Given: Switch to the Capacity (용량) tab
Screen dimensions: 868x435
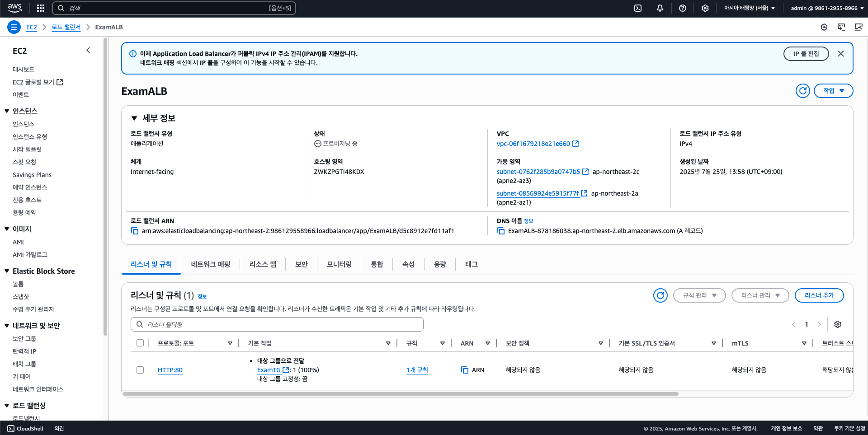Looking at the screenshot, I should tap(440, 264).
